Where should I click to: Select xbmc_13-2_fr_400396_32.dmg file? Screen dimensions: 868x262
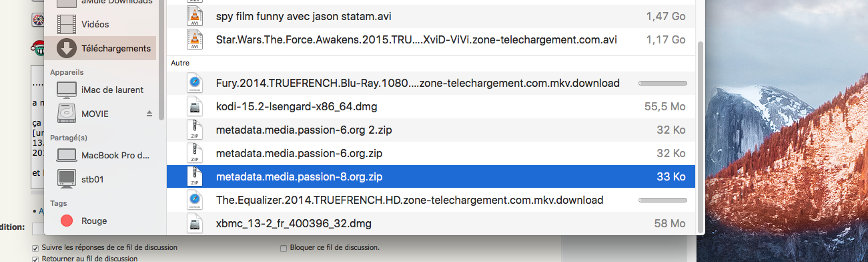[430, 223]
